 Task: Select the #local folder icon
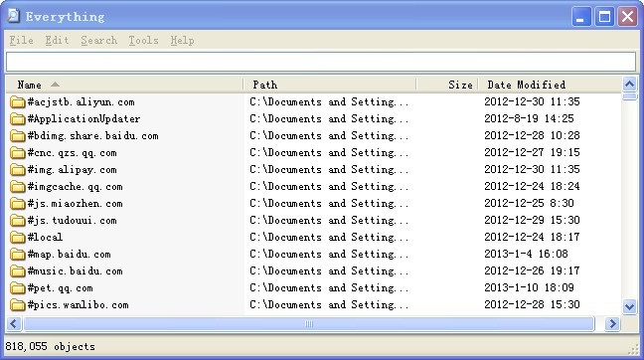point(17,237)
